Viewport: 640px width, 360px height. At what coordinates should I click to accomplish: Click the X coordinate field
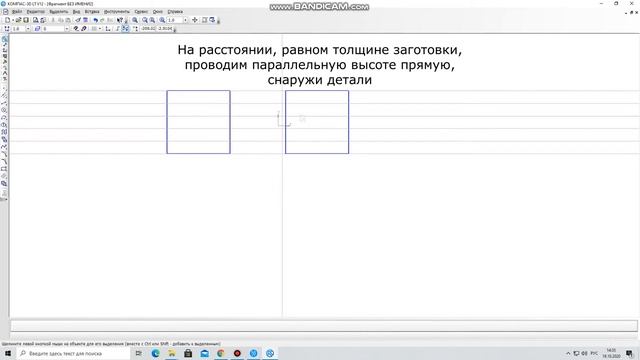click(148, 29)
